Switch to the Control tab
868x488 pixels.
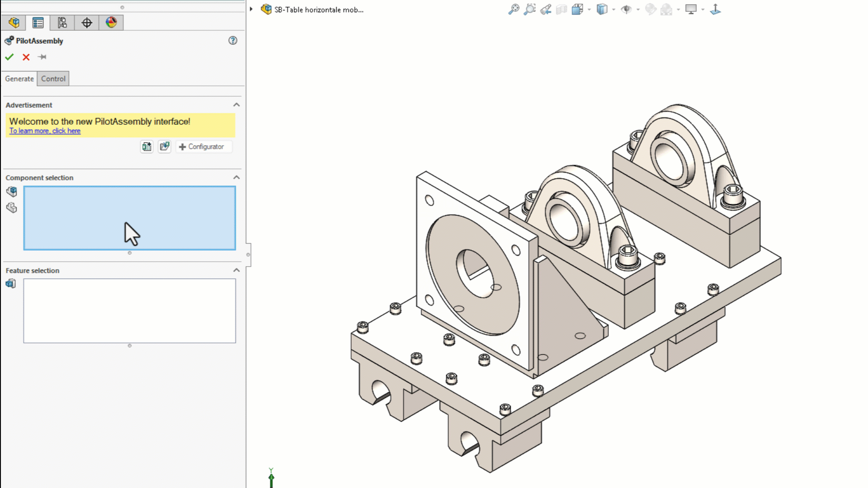(53, 79)
